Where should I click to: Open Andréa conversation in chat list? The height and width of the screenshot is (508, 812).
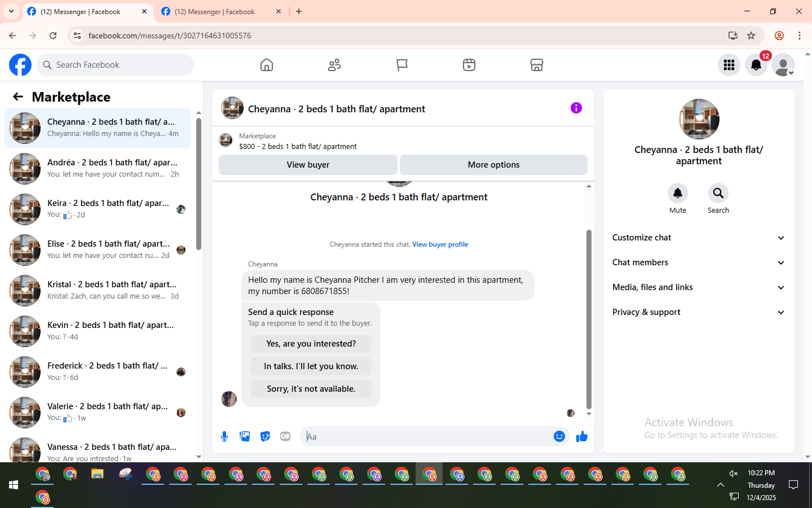click(98, 169)
